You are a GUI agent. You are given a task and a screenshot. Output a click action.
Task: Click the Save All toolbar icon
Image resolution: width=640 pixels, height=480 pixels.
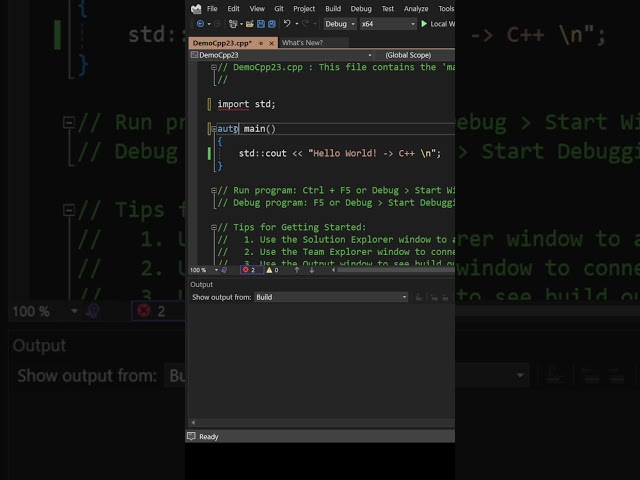tap(272, 24)
